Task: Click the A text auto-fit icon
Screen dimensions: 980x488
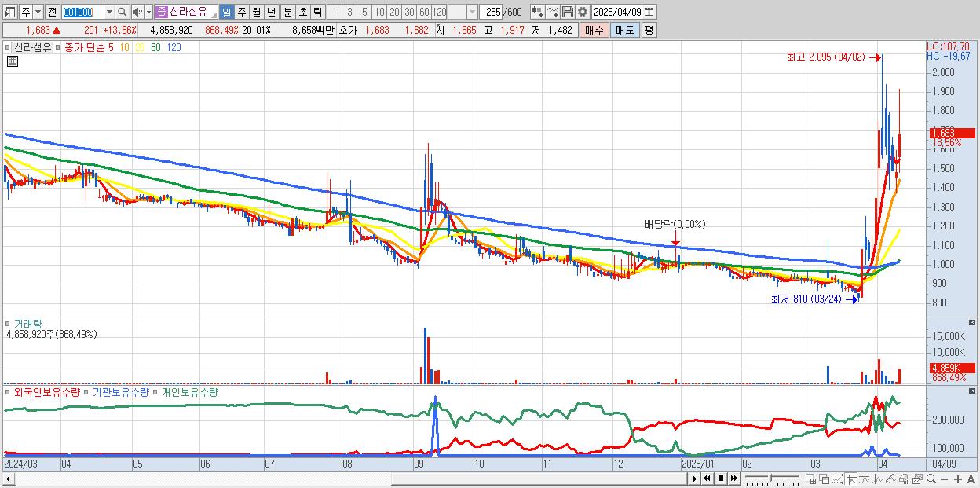Action: click(x=971, y=479)
